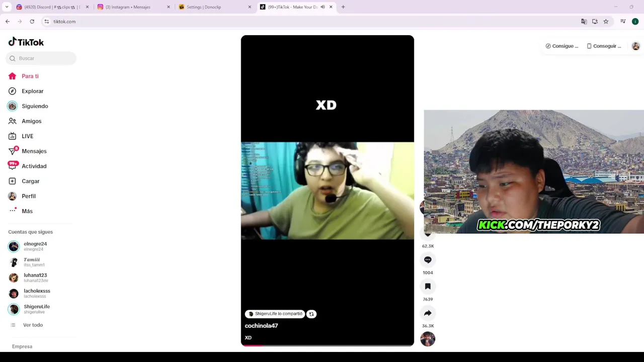
Task: Click the Más three-dots icon
Action: (13, 211)
